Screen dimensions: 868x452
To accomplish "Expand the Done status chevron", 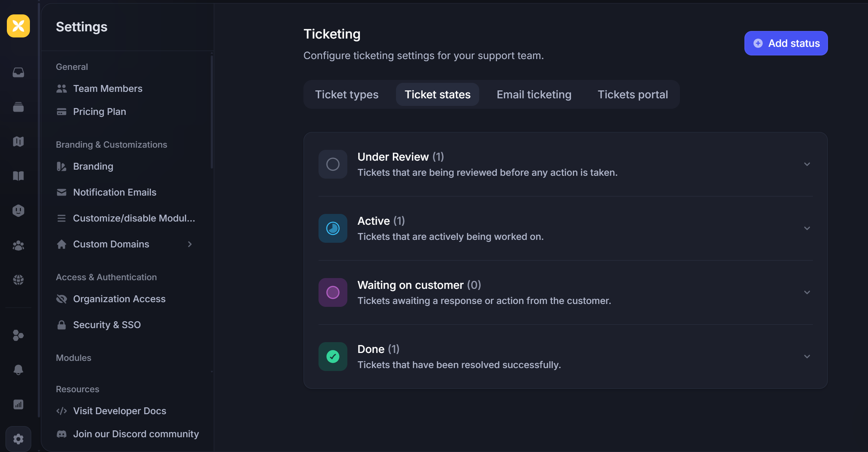I will point(807,357).
